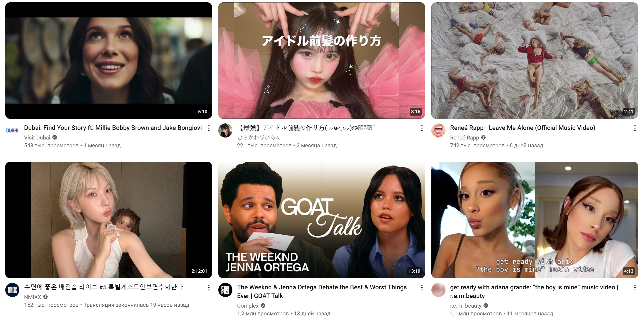Click artist badge next to Reneé Rapp name
This screenshot has height=316, width=644.
[x=483, y=137]
